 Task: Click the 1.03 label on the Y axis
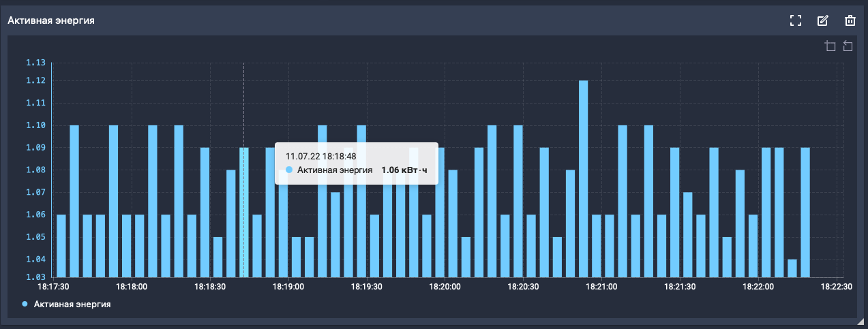coord(35,277)
